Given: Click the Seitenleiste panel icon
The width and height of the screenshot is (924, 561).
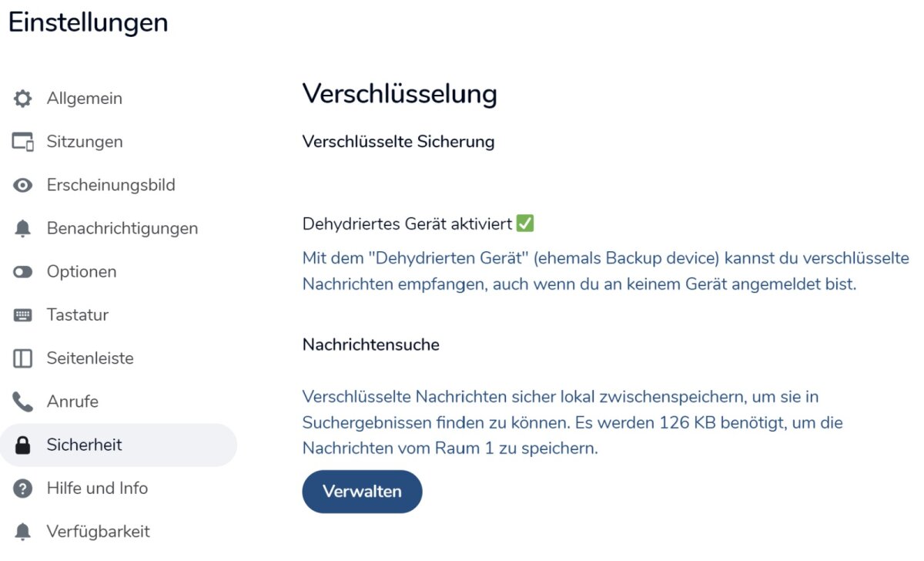Looking at the screenshot, I should 23,358.
